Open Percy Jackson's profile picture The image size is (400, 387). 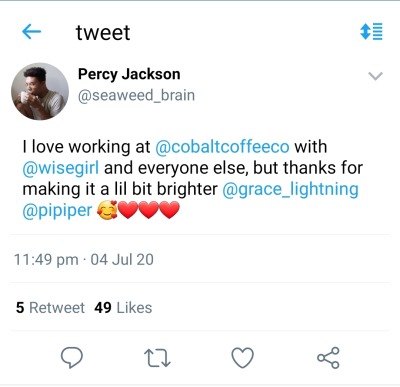tap(40, 91)
